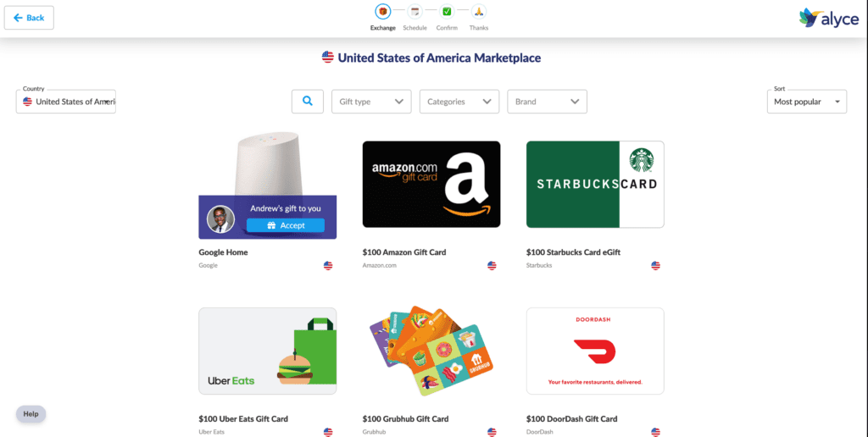Open the $100 DoorDash Gift Card title
Screen dimensions: 868x437
pyautogui.click(x=571, y=419)
